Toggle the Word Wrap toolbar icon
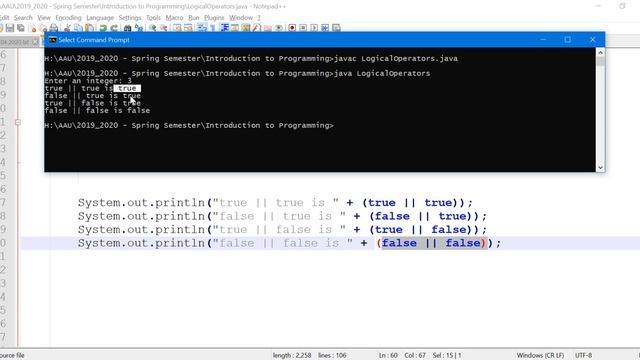This screenshot has height=360, width=640. (202, 28)
